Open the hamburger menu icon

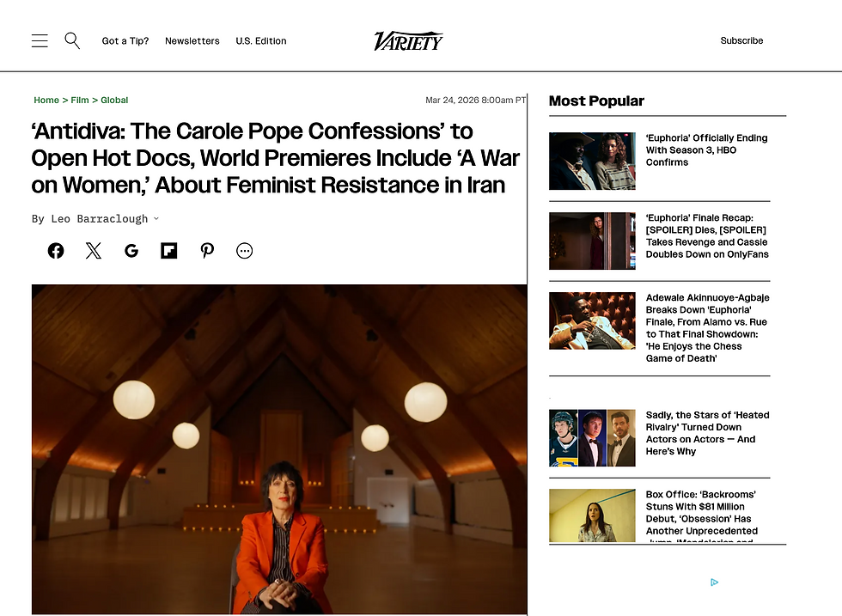pos(40,41)
